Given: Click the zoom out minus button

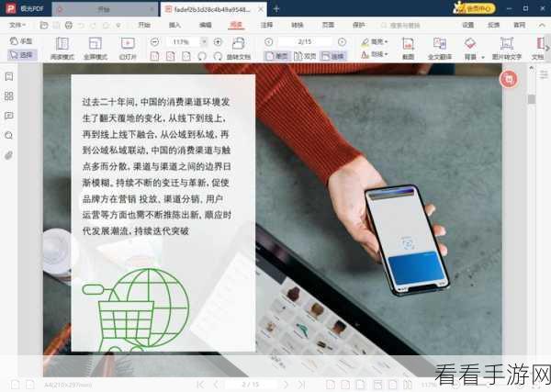Looking at the screenshot, I should pyautogui.click(x=154, y=42).
